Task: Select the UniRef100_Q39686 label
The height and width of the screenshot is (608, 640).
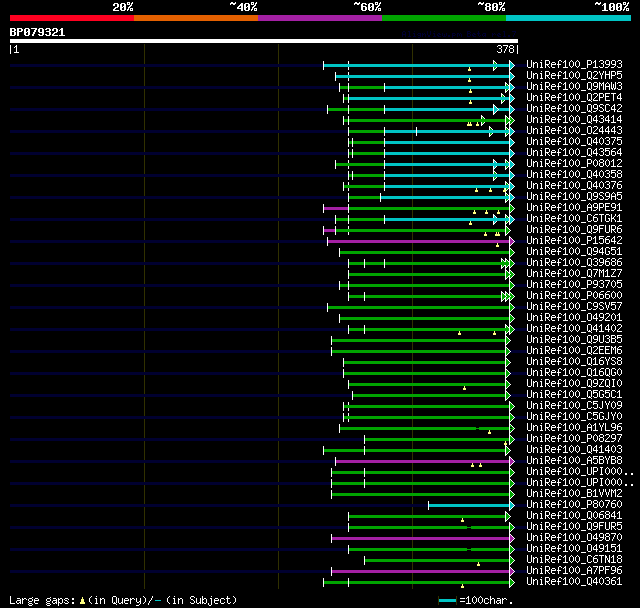Action: 574,263
